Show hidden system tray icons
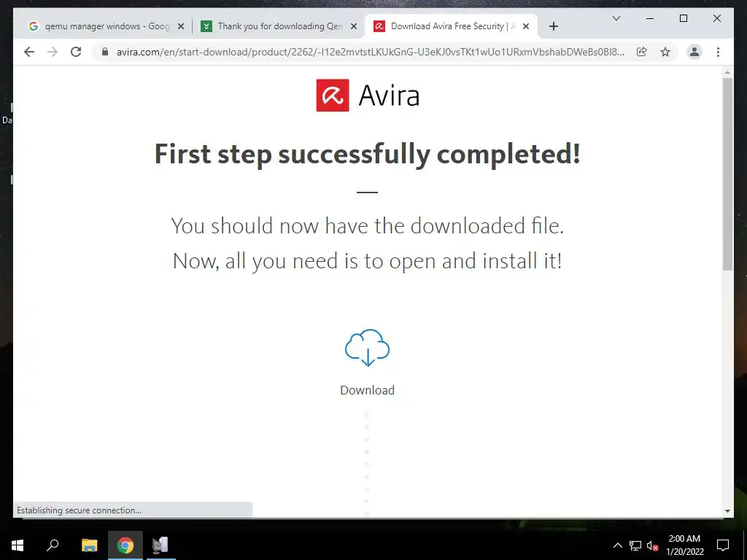 [617, 545]
